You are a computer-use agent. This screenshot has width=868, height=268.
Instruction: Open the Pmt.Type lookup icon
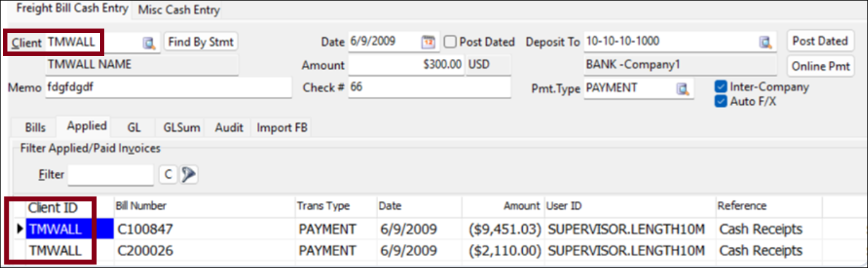coord(683,89)
